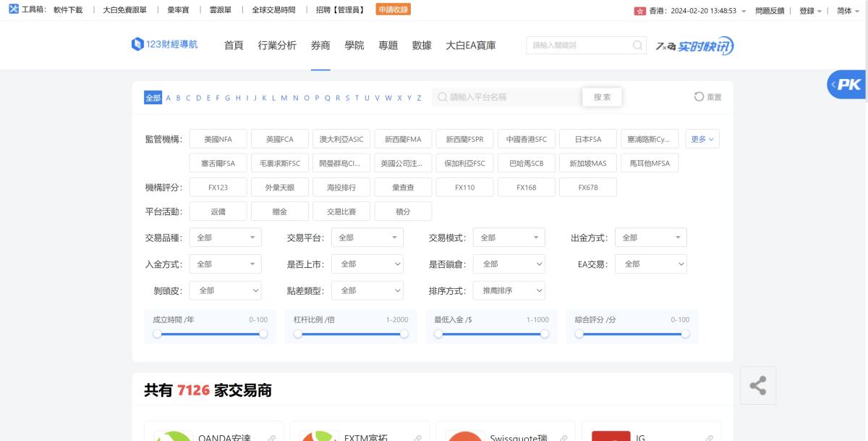
Task: Switch to the 券商 tab
Action: (x=320, y=45)
